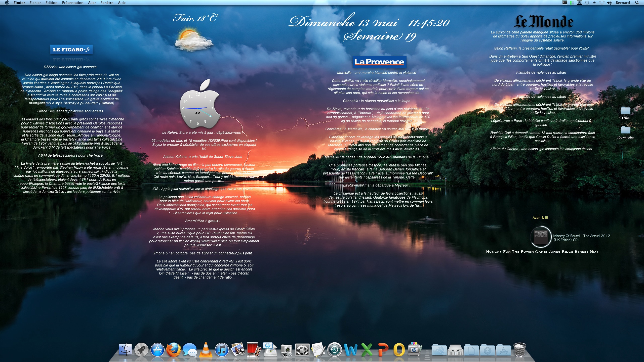This screenshot has width=644, height=362.
Task: Click 'Fair, 18°C' weather text
Action: (195, 18)
